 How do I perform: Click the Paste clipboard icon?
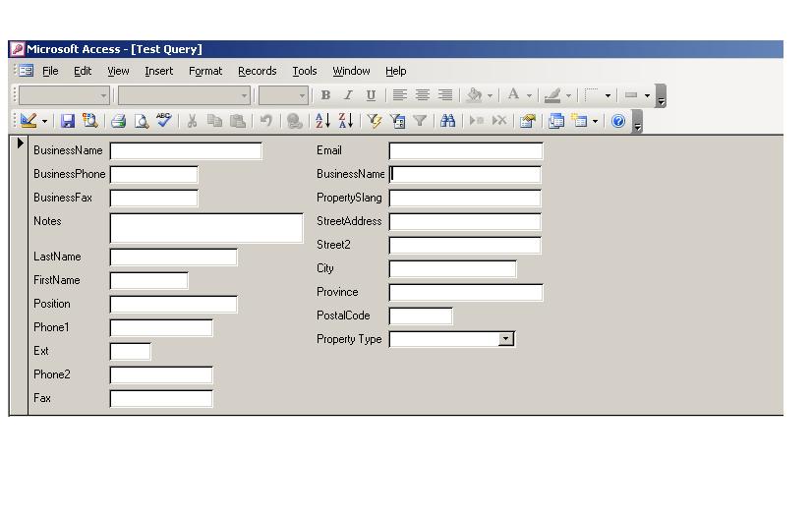[238, 121]
